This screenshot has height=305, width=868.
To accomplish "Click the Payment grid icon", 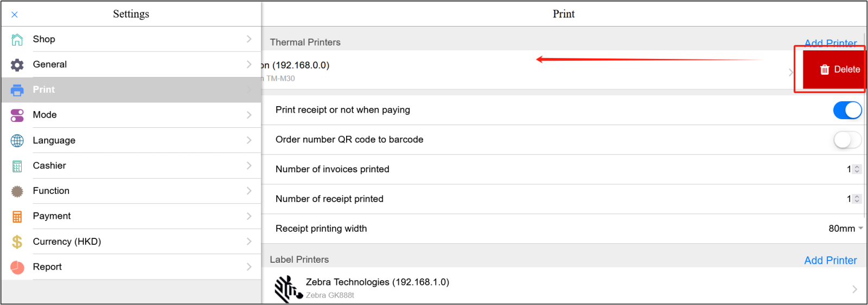I will [x=17, y=217].
